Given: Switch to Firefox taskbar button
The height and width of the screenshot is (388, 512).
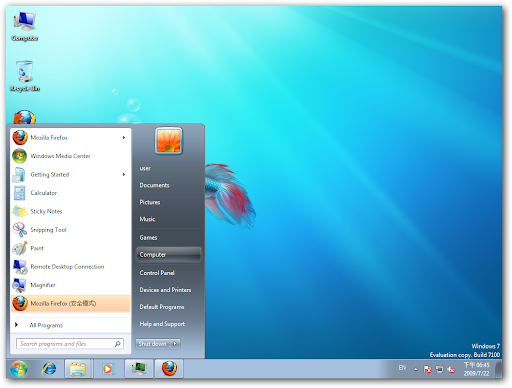Looking at the screenshot, I should coord(169,369).
